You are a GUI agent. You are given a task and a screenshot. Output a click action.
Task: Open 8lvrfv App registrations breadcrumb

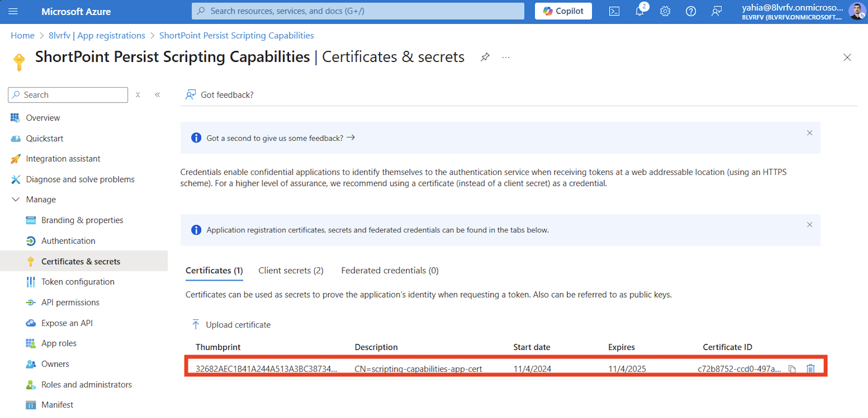(x=97, y=35)
